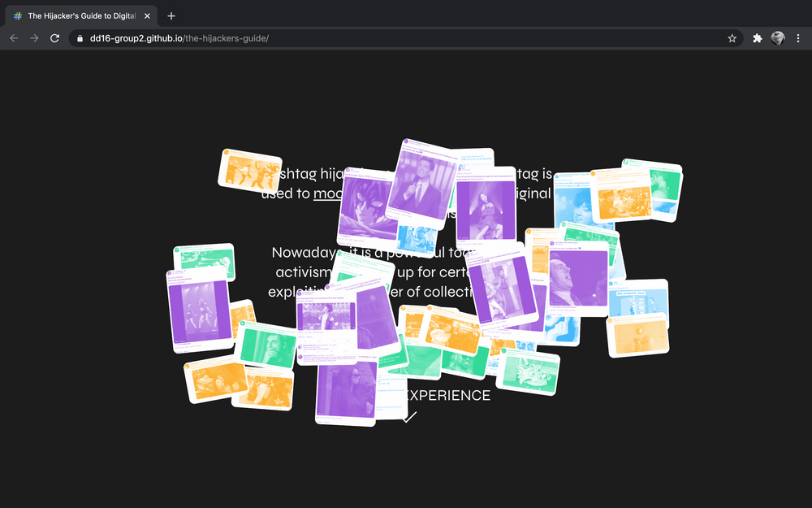Select purple card of man holding microphone
The height and width of the screenshot is (508, 812).
point(421,184)
